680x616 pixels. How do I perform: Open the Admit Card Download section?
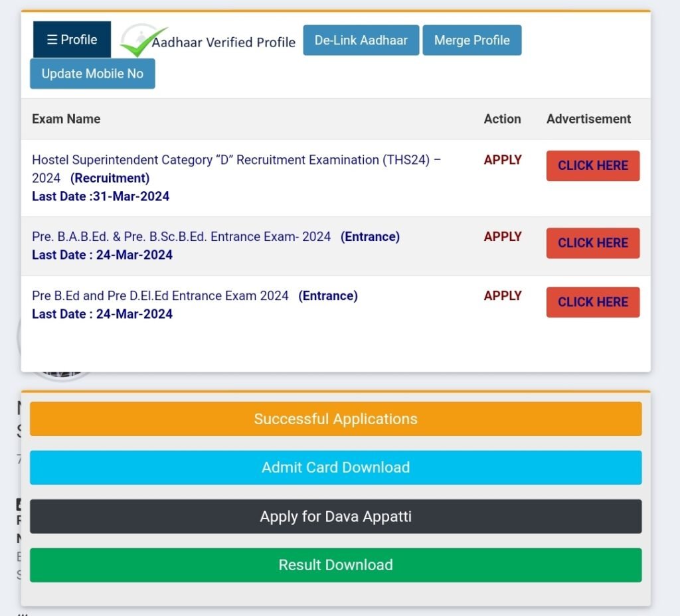(335, 467)
